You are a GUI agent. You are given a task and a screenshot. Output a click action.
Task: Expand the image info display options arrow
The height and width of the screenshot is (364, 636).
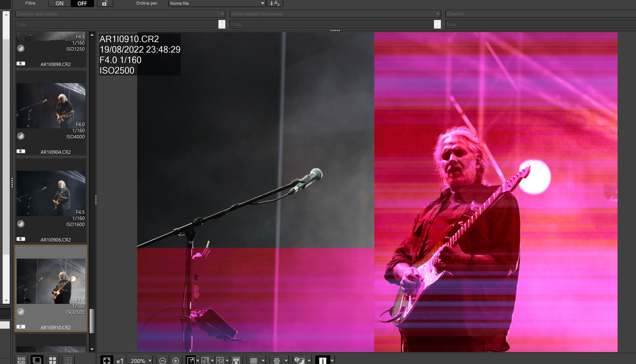pos(332,361)
